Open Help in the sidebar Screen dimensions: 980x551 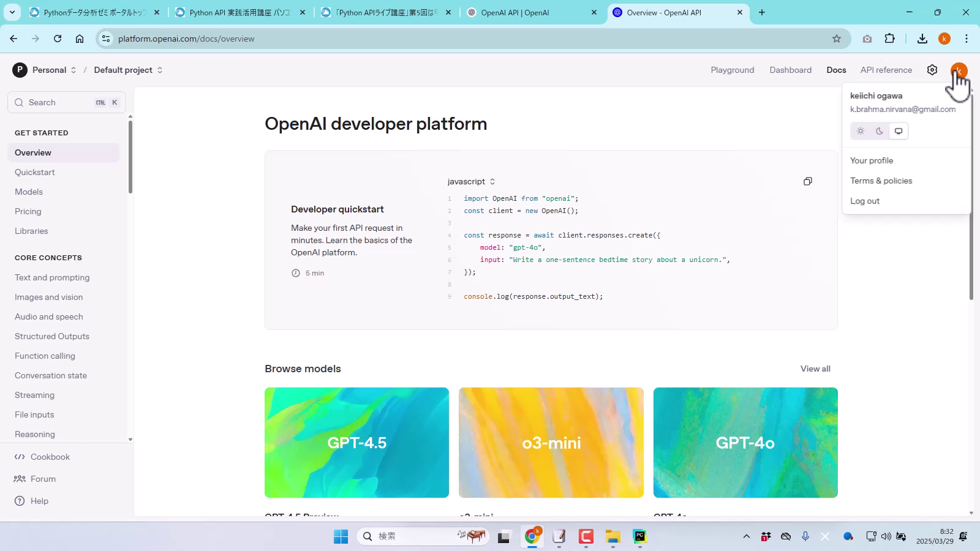[x=39, y=501]
